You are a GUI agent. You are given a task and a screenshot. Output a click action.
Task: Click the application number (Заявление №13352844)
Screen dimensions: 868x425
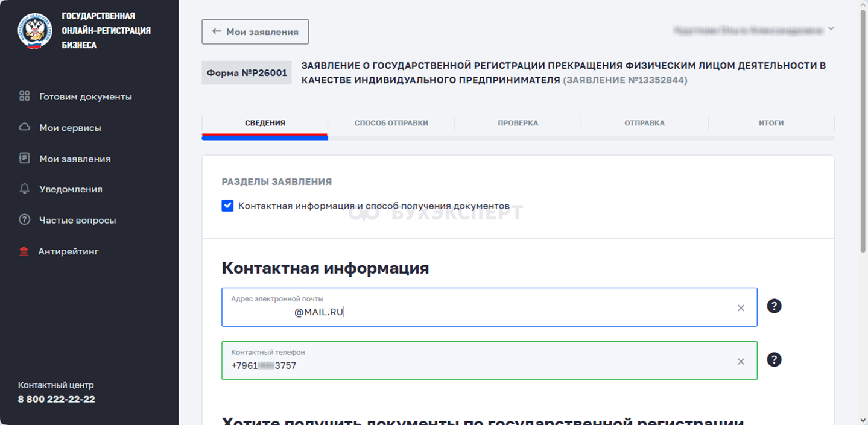pos(625,80)
